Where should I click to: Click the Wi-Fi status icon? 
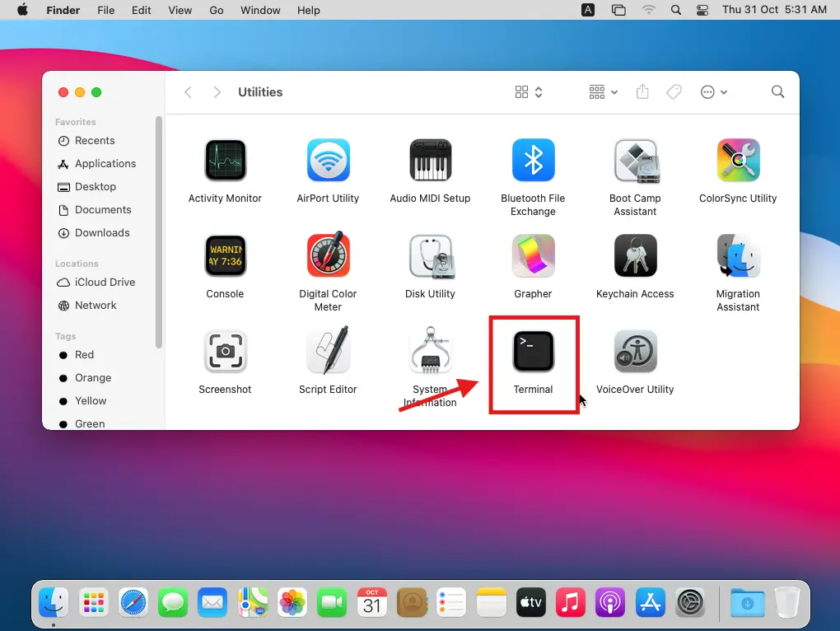tap(648, 10)
